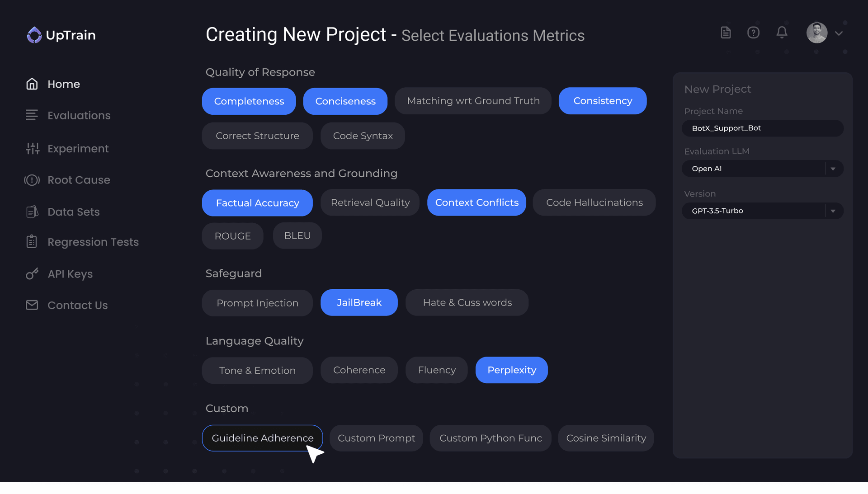Check notifications via the bell icon
The height and width of the screenshot is (494, 868).
click(782, 32)
